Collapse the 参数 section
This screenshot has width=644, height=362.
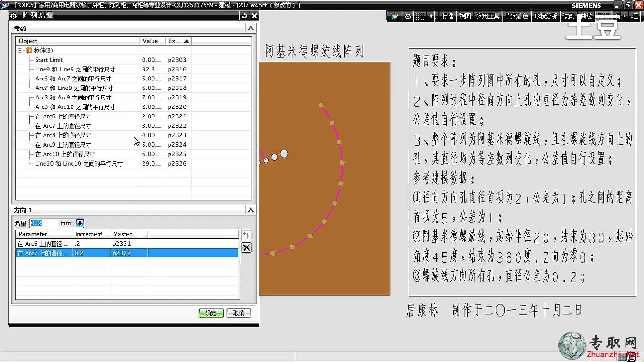click(250, 28)
